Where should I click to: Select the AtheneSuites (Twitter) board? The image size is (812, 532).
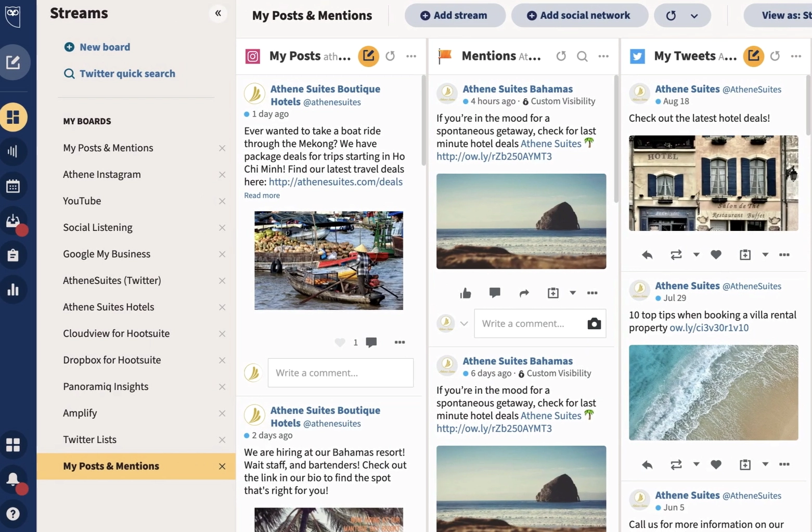pyautogui.click(x=112, y=280)
